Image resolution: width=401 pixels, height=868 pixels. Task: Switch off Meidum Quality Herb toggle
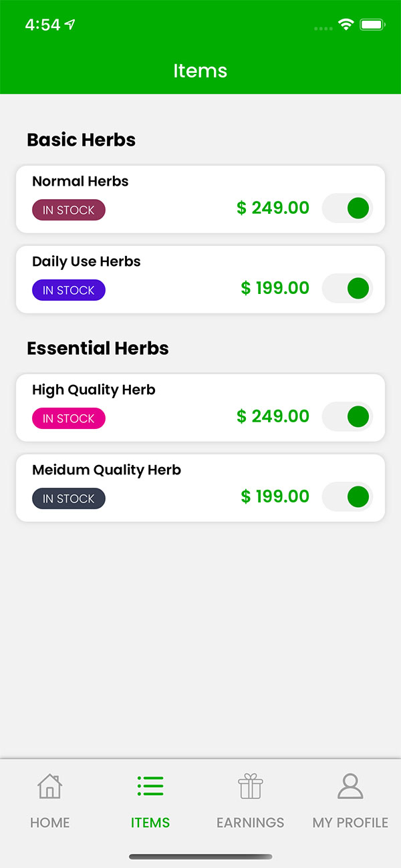point(347,496)
